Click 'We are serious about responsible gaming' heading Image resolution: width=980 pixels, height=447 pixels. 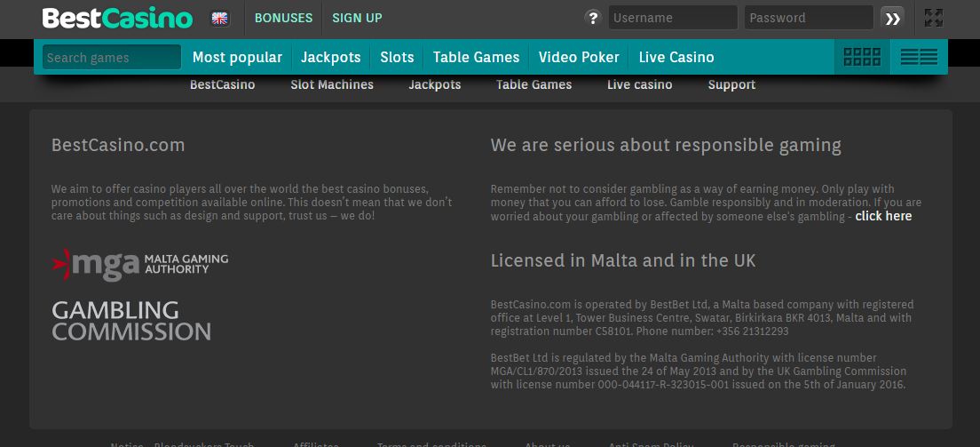(x=666, y=145)
